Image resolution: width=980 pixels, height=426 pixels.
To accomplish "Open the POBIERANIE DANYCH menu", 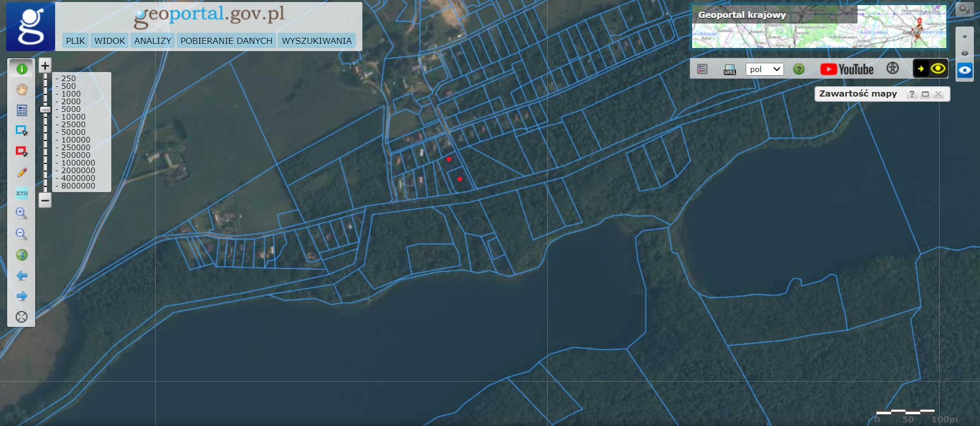I will pyautogui.click(x=226, y=41).
